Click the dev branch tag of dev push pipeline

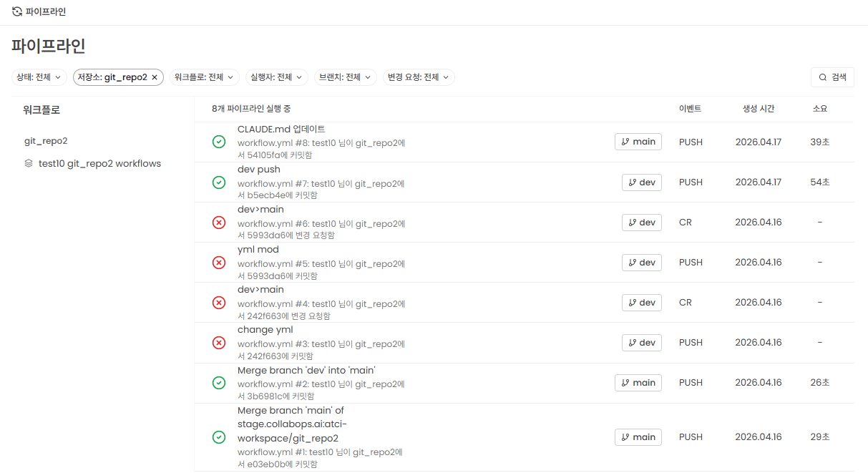(642, 182)
